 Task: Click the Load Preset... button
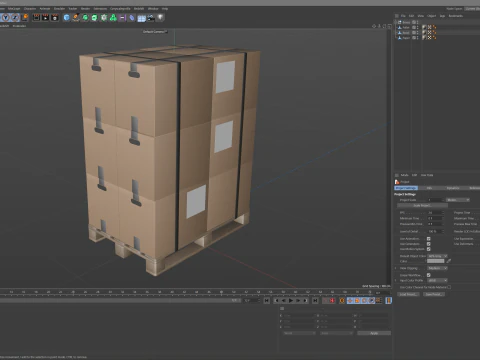pos(408,294)
